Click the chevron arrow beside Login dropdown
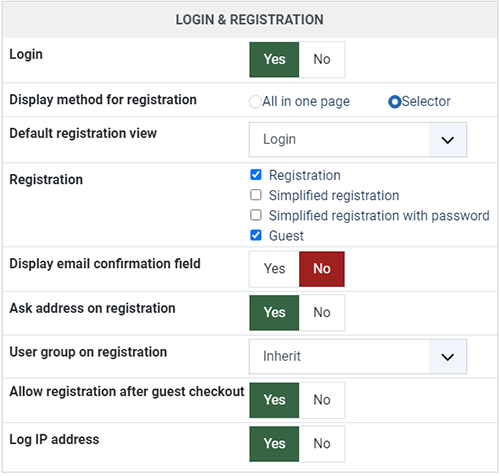Screen dimensions: 500x476 pyautogui.click(x=448, y=140)
